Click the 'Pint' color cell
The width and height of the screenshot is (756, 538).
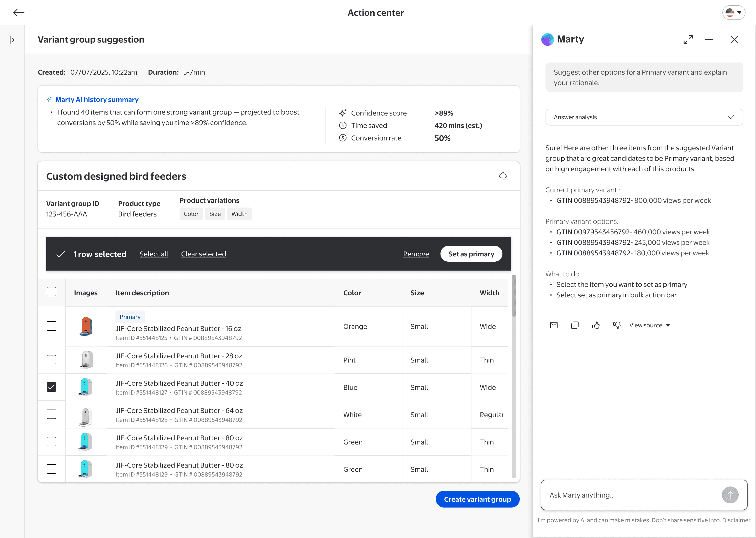click(x=349, y=360)
